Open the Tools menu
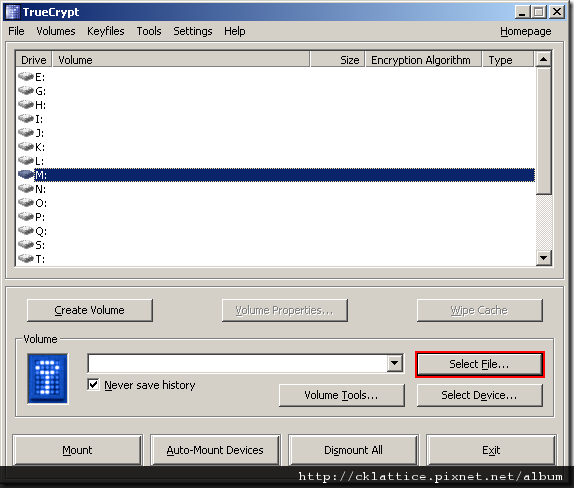The image size is (574, 488). 149,31
